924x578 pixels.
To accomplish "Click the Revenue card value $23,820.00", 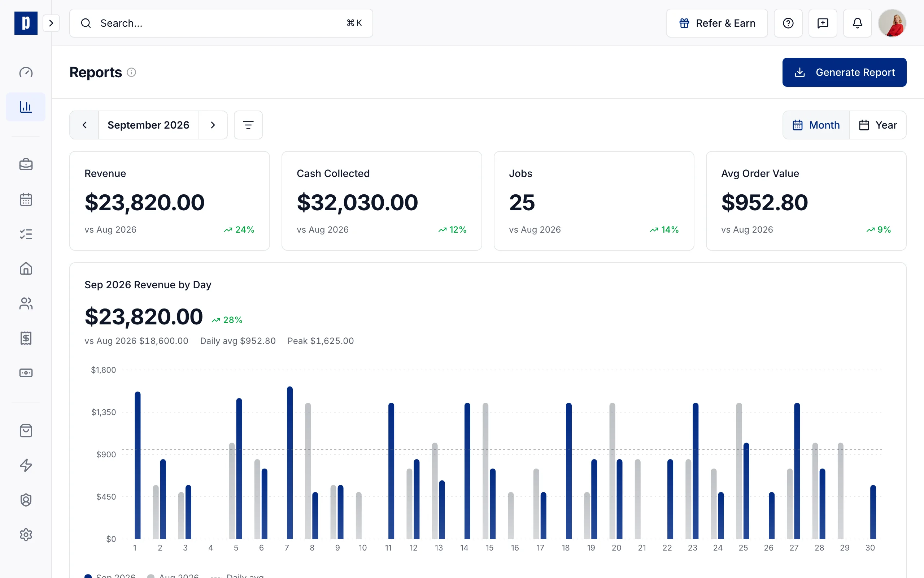I will coord(145,202).
